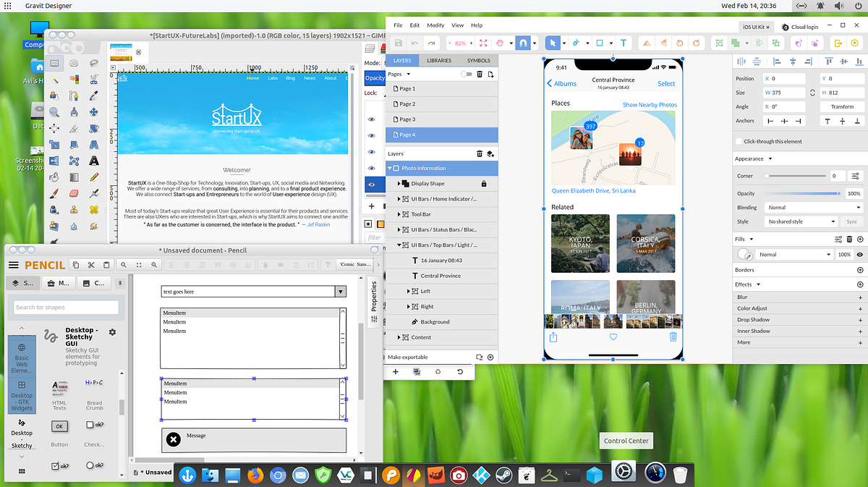Viewport: 868px width, 487px height.
Task: Select GIMP Zoom magnifier tool
Action: [55, 111]
